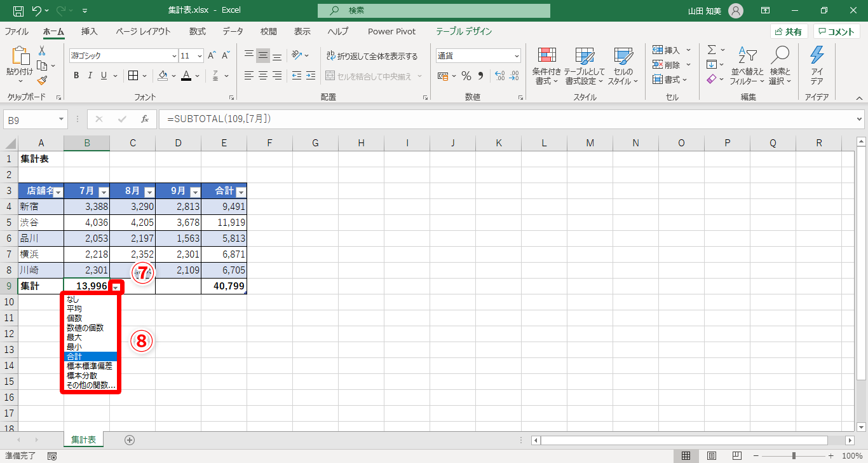Click the コメント button

click(x=837, y=32)
